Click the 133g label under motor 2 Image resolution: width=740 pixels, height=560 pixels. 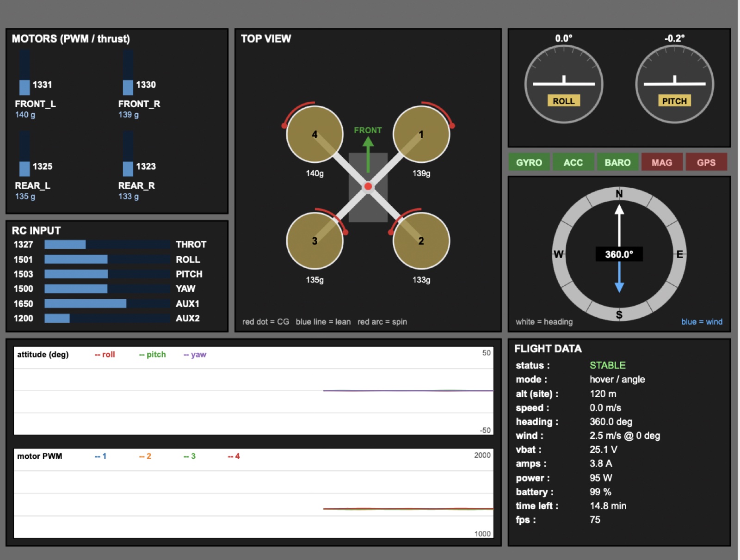421,280
